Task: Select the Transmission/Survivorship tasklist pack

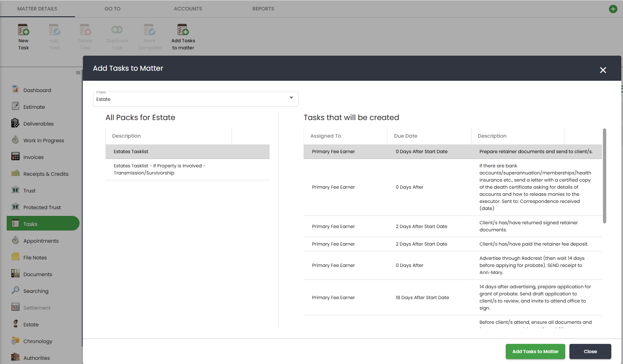Action: coord(187,169)
